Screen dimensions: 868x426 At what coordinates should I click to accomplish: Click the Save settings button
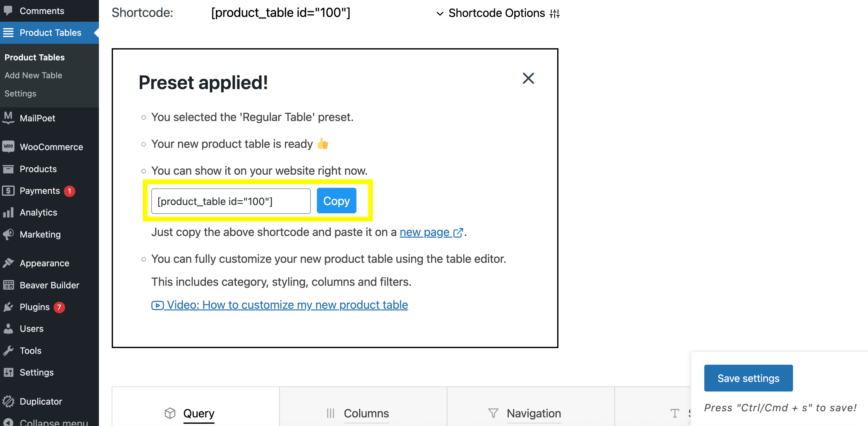748,378
